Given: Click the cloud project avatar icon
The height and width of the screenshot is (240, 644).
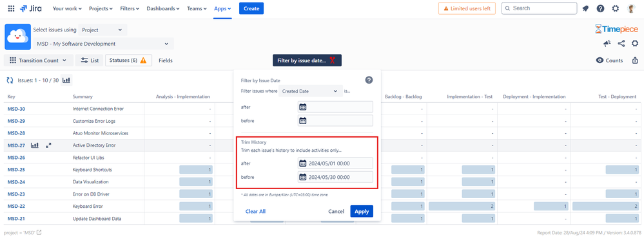Looking at the screenshot, I should [17, 37].
